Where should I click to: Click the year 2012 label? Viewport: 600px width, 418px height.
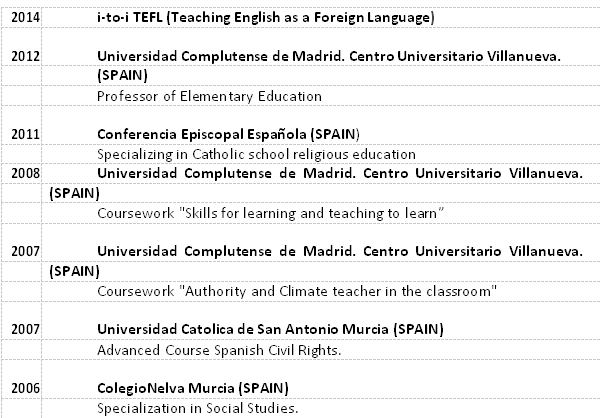point(25,56)
